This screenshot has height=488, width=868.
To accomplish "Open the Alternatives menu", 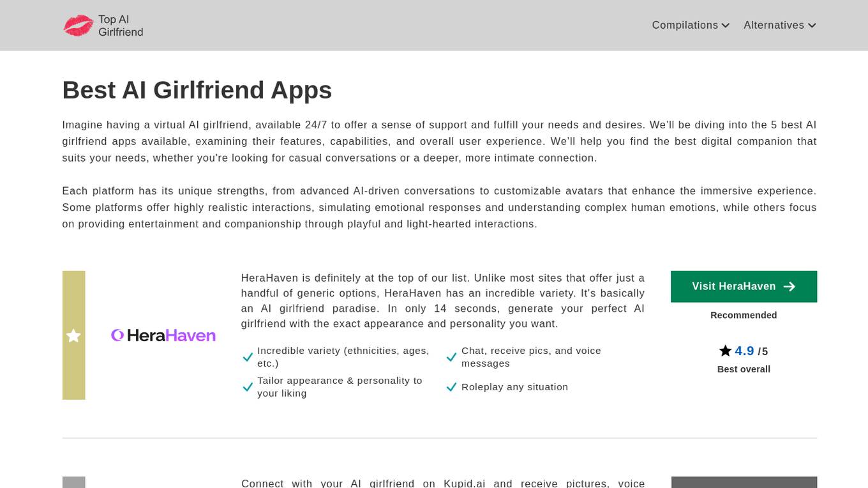I will pos(780,25).
